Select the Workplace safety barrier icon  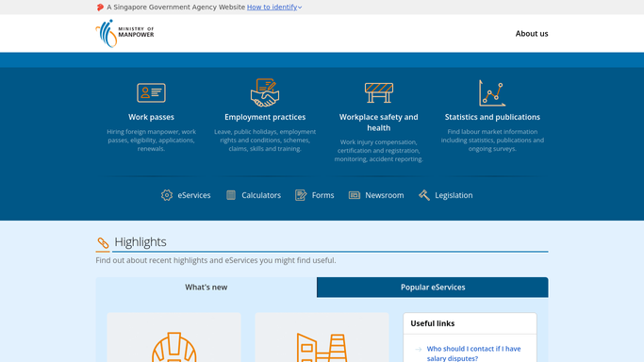point(379,92)
